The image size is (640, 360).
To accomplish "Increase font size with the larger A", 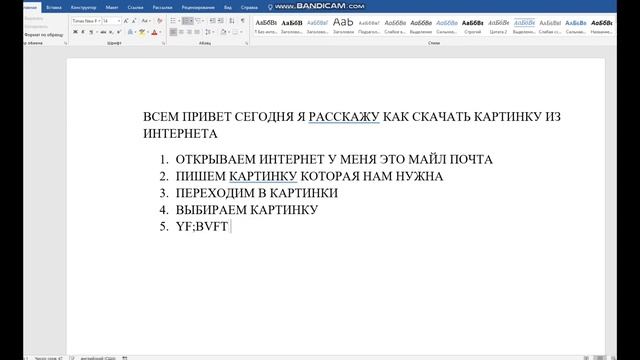I will [x=126, y=20].
